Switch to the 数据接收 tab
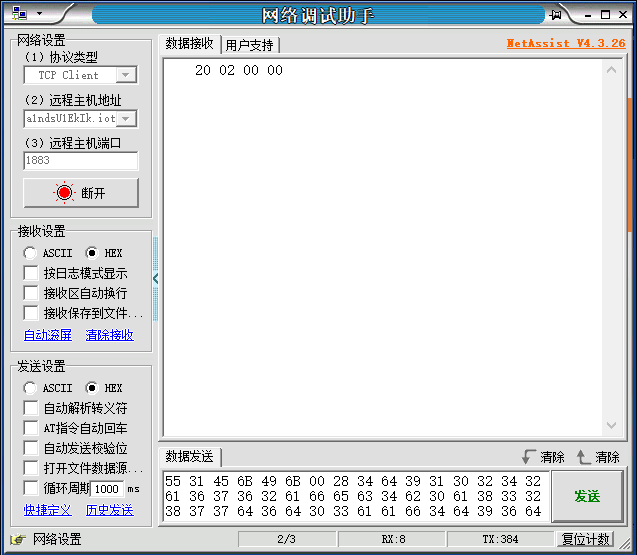Screen dimensions: 637x555 tap(189, 43)
